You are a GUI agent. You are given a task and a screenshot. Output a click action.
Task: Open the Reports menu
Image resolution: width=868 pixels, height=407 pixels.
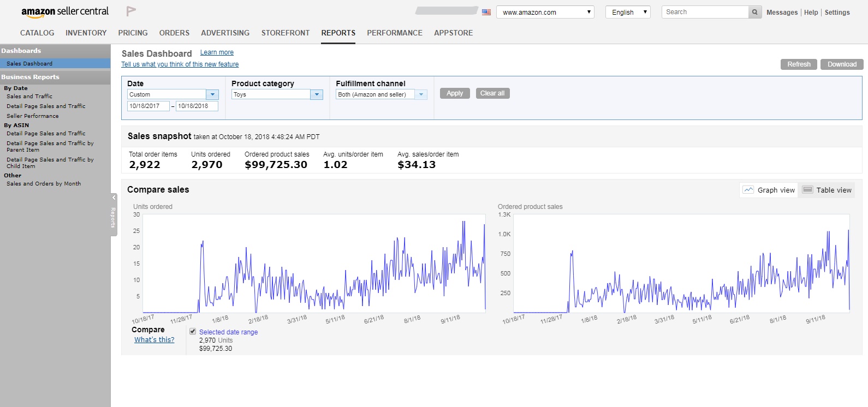(x=338, y=33)
